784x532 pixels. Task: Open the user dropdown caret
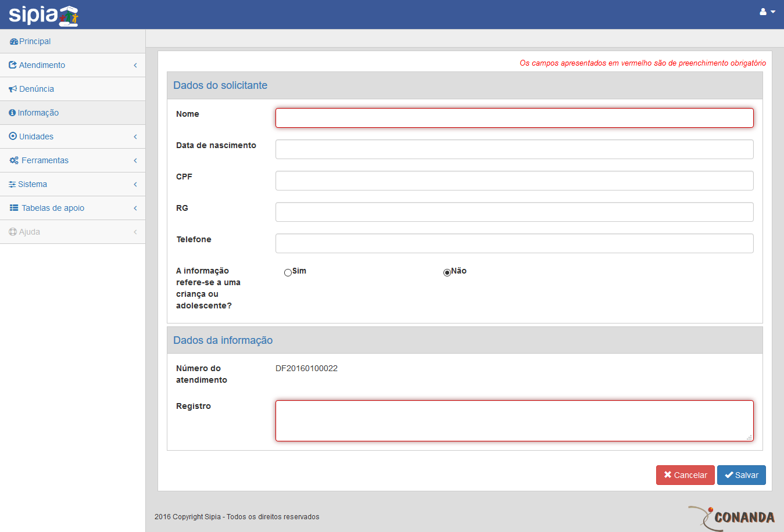click(x=773, y=12)
